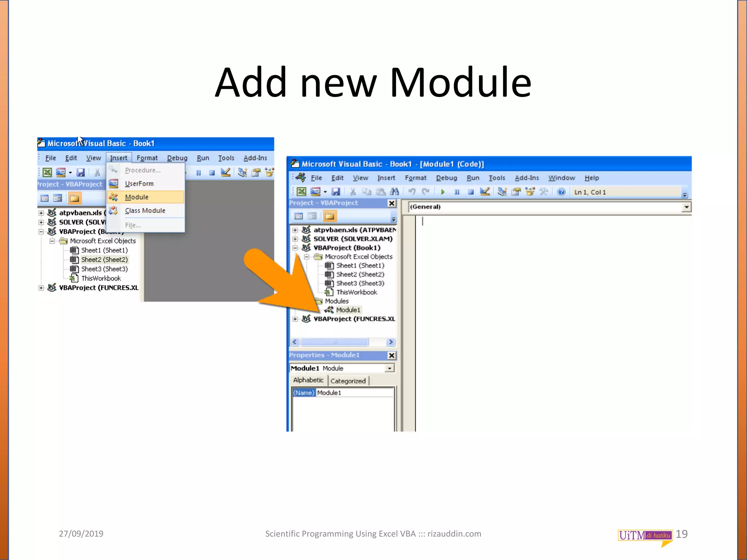Click the blue Help question mark icon
Viewport: 747px width, 560px height.
click(x=561, y=192)
